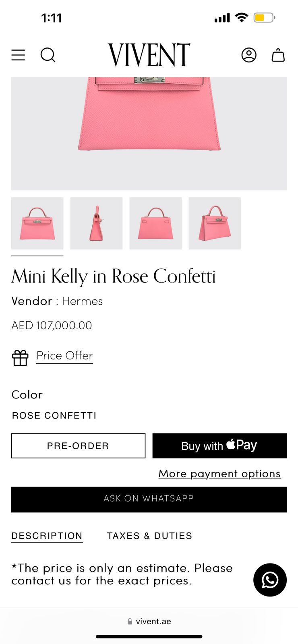Select the ROSE CONFETTI color option
This screenshot has width=298, height=644.
[54, 415]
